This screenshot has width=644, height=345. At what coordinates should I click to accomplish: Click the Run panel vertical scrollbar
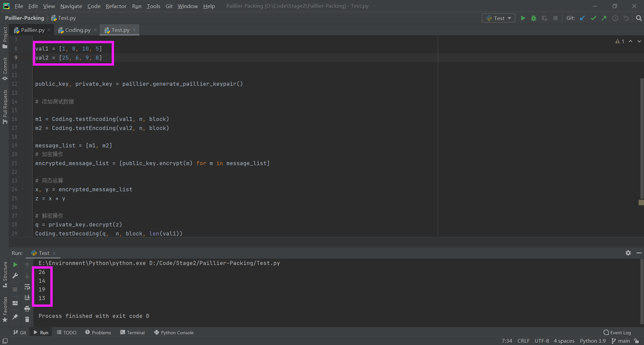[x=642, y=291]
